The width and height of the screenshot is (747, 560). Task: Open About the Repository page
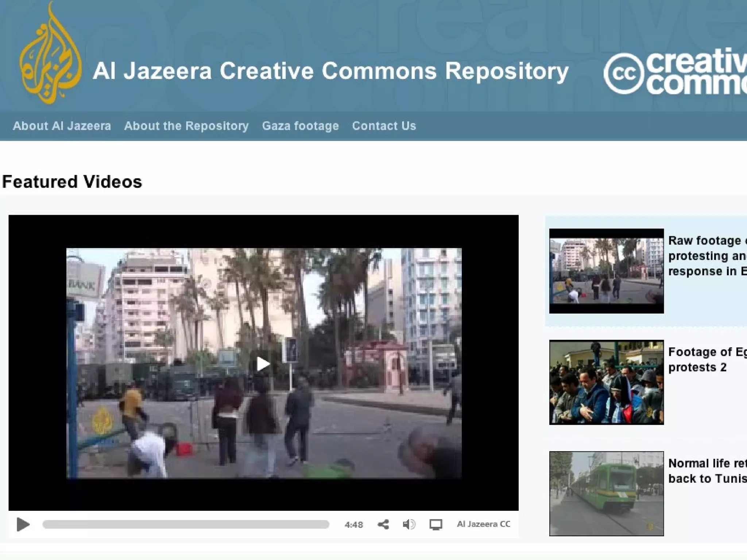tap(186, 126)
